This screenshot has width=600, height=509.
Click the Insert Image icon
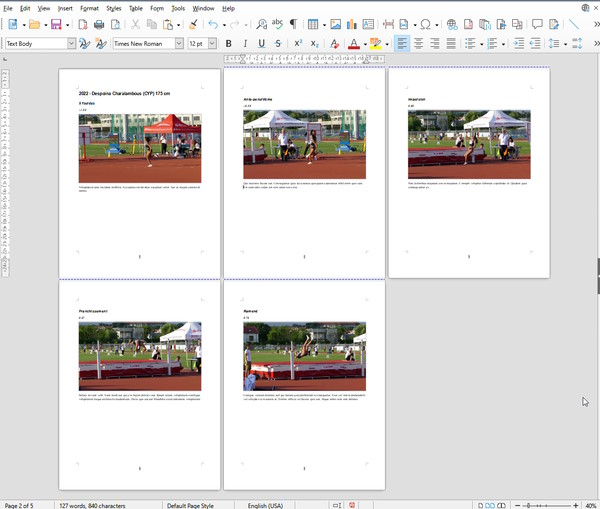click(336, 24)
